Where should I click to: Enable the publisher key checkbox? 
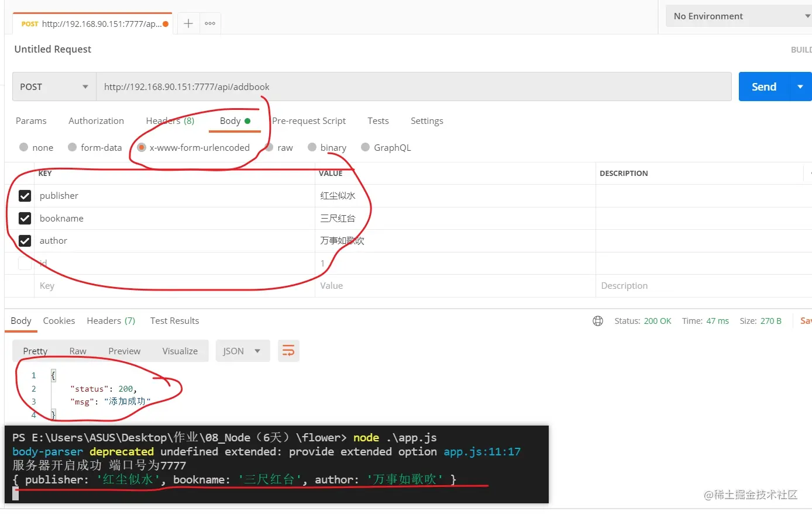(x=25, y=196)
